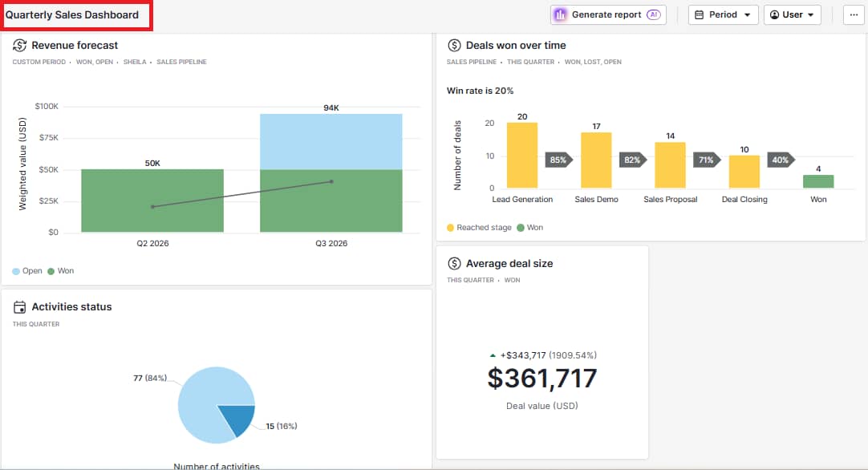Image resolution: width=868 pixels, height=470 pixels.
Task: Click the 71% conversion arrow
Action: pyautogui.click(x=707, y=160)
